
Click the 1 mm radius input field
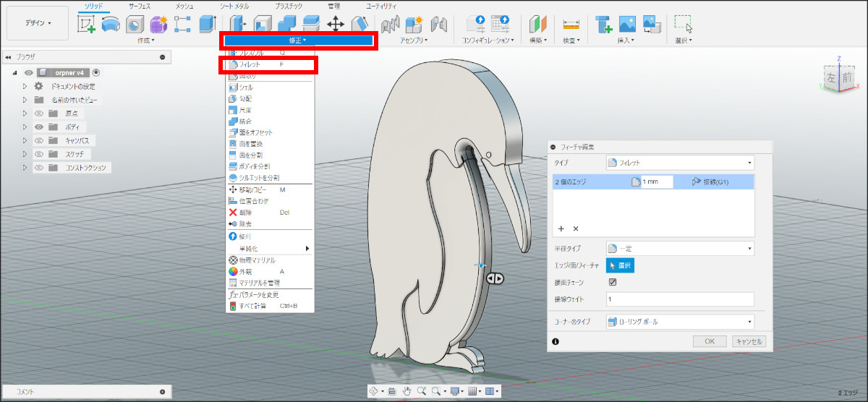pos(656,182)
